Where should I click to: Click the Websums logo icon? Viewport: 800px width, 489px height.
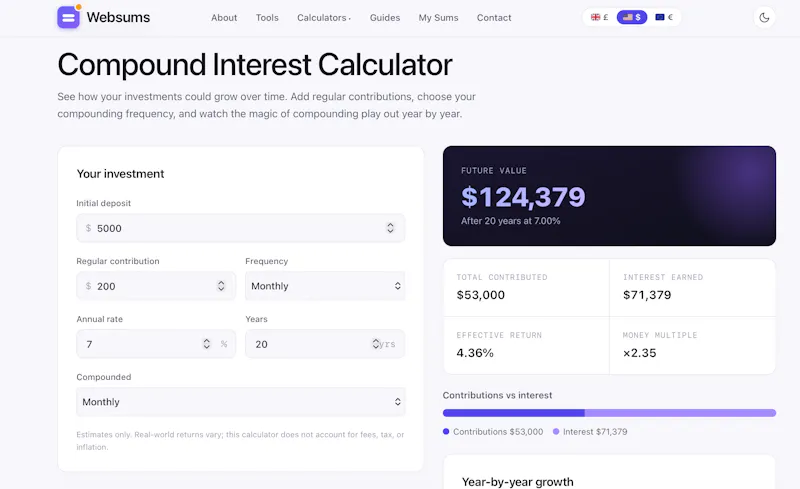tap(68, 17)
